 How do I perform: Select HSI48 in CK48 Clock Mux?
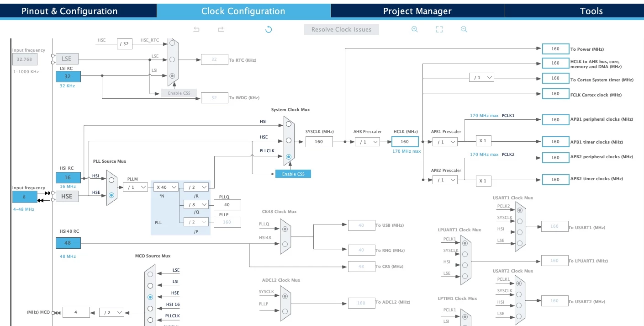pos(285,244)
